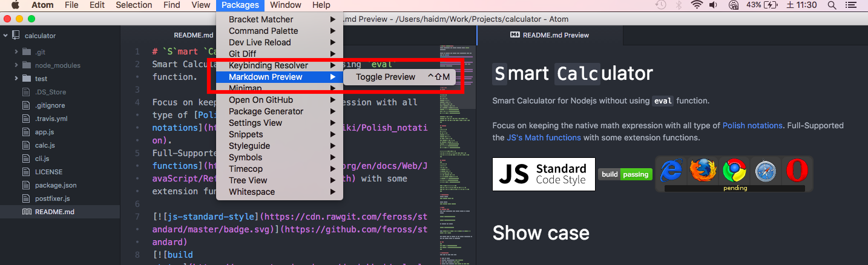Open the Wi-Fi status menu

[x=697, y=5]
